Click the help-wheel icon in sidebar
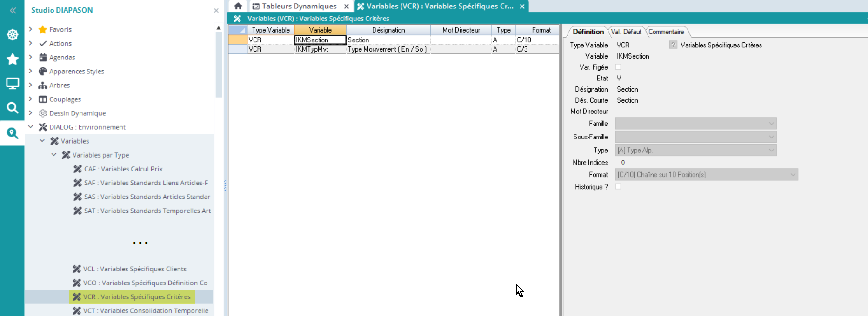The width and height of the screenshot is (868, 316). click(x=13, y=34)
